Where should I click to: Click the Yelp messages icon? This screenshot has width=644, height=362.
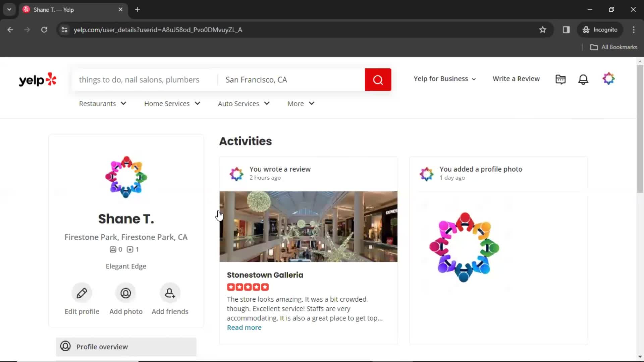click(x=560, y=79)
